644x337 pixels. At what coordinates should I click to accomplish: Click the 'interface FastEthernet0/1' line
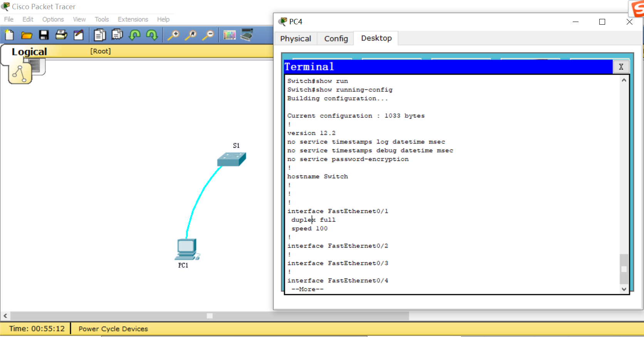[x=337, y=211]
